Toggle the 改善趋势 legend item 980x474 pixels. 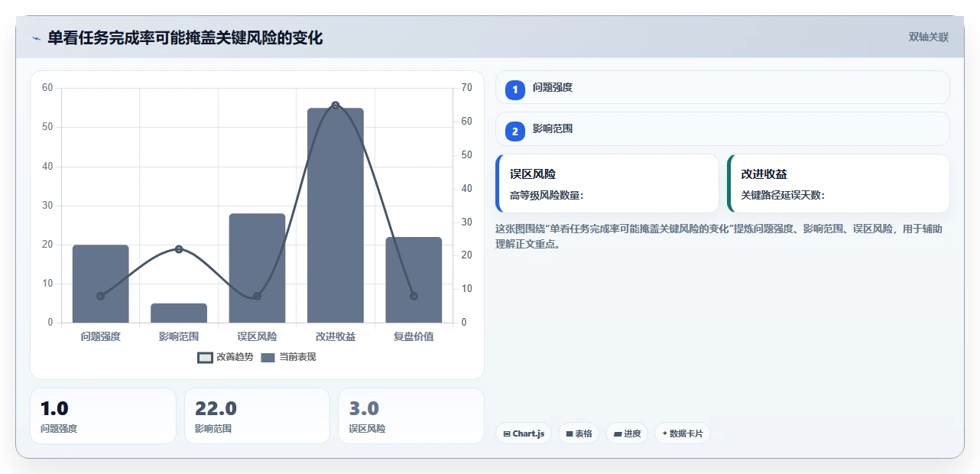pyautogui.click(x=225, y=357)
